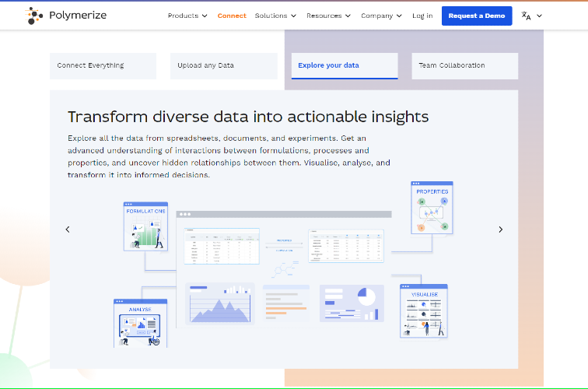
Task: Expand the Solutions menu
Action: point(275,16)
